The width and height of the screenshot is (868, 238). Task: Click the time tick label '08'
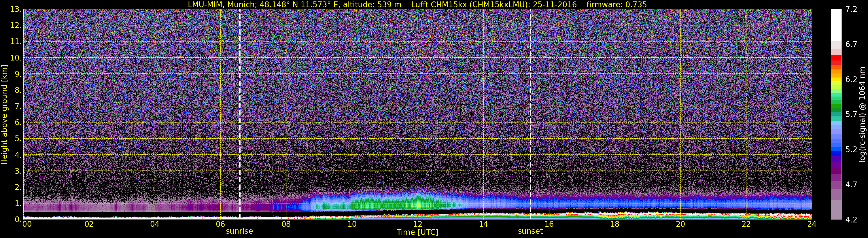[x=286, y=224]
